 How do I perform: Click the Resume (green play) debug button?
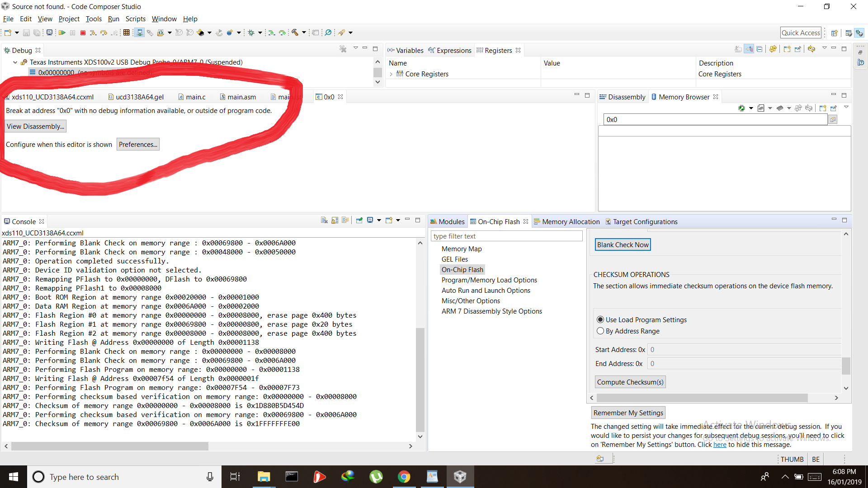tap(62, 33)
